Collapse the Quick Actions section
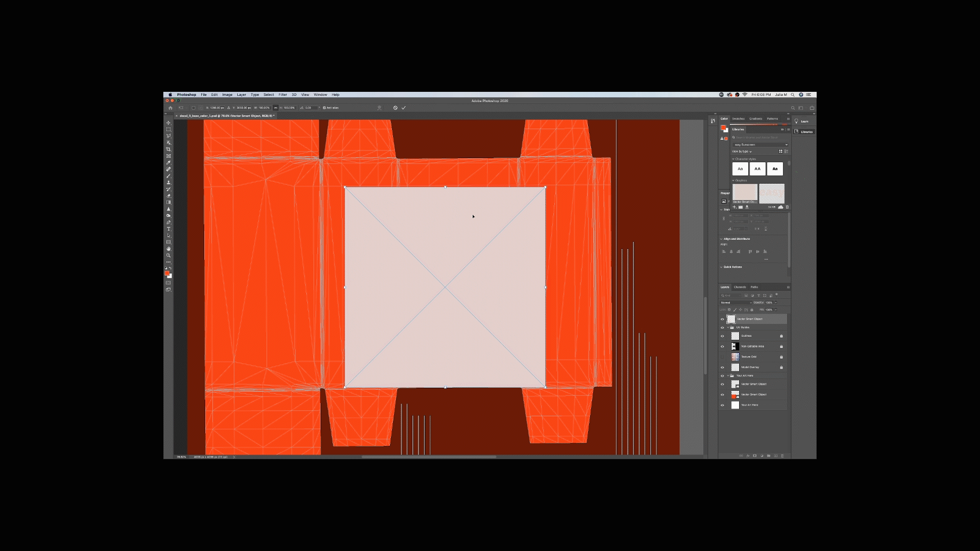 click(721, 267)
